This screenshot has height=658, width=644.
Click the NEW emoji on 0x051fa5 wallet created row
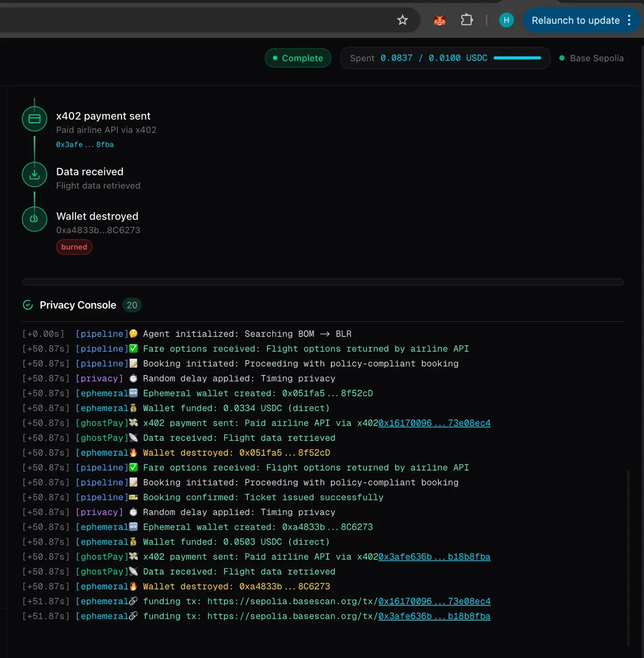133,393
